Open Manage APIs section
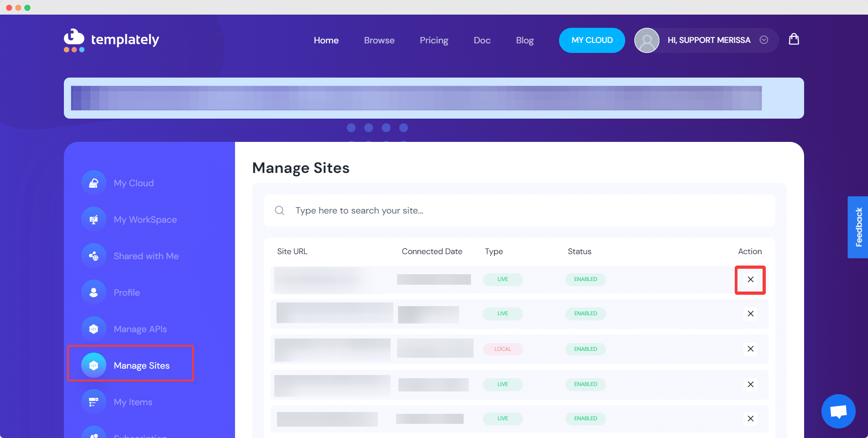The image size is (868, 438). [x=140, y=329]
